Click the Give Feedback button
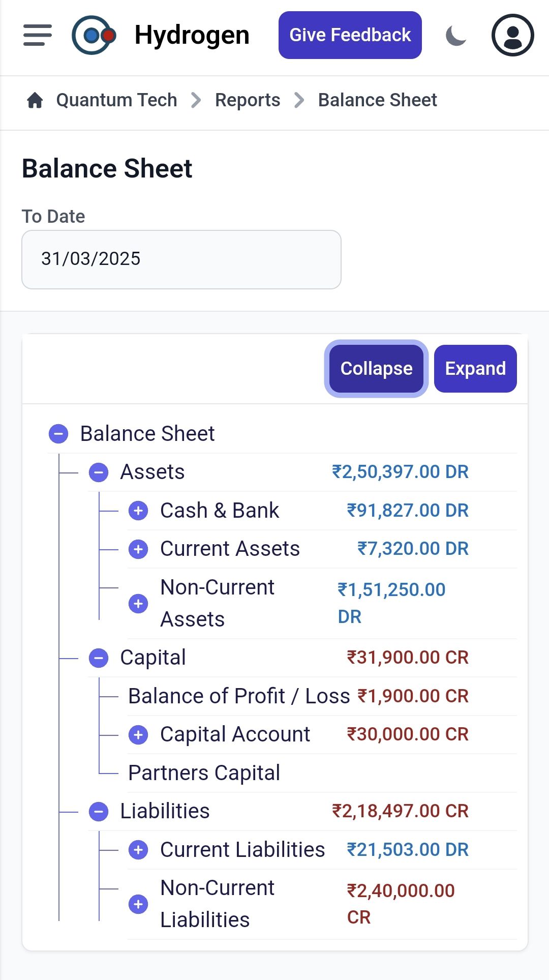 tap(350, 35)
